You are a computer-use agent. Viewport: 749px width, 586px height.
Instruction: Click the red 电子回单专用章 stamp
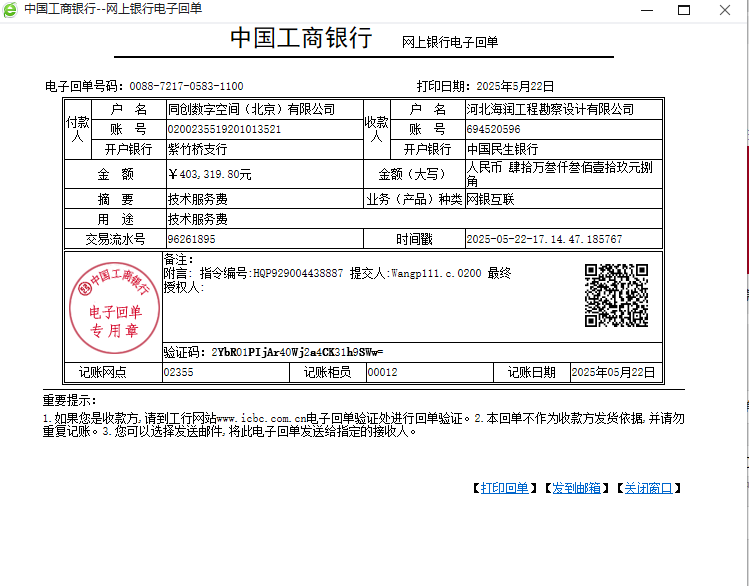115,308
